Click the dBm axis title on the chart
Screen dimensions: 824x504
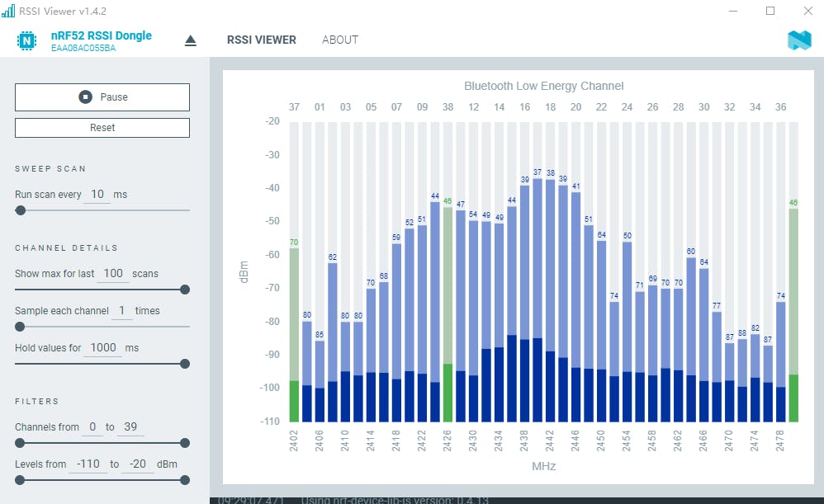coord(244,272)
